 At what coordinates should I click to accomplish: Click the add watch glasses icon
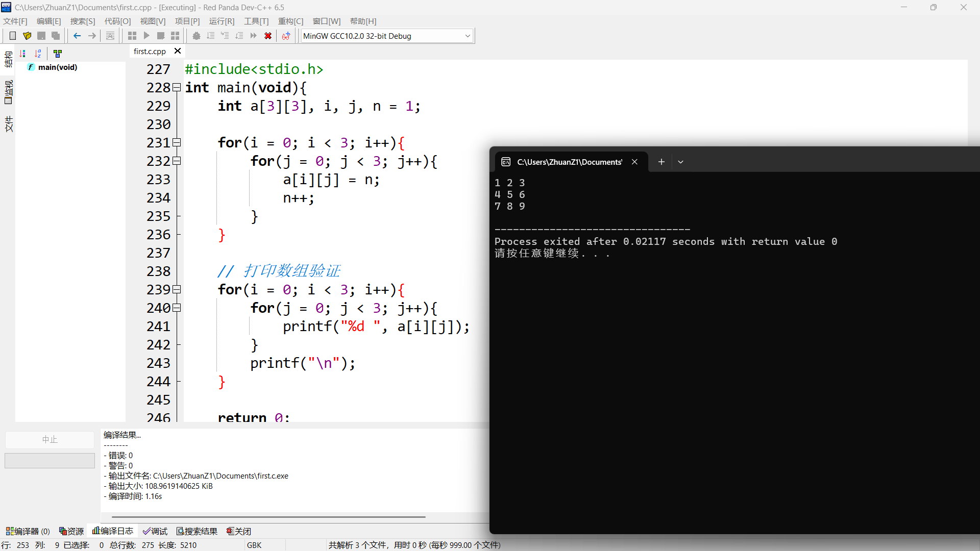(x=286, y=36)
